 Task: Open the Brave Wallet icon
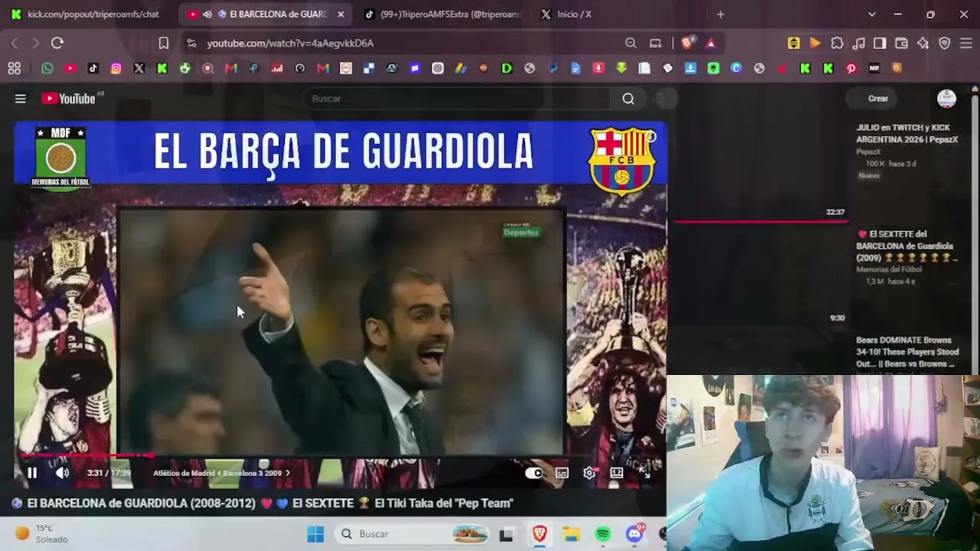(x=902, y=44)
